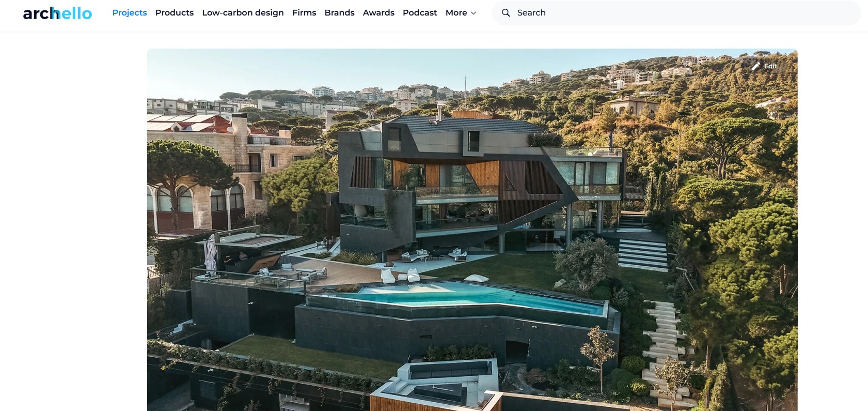Screen dimensions: 868x411
Task: Open the hillside villa hero photo
Action: [472, 230]
